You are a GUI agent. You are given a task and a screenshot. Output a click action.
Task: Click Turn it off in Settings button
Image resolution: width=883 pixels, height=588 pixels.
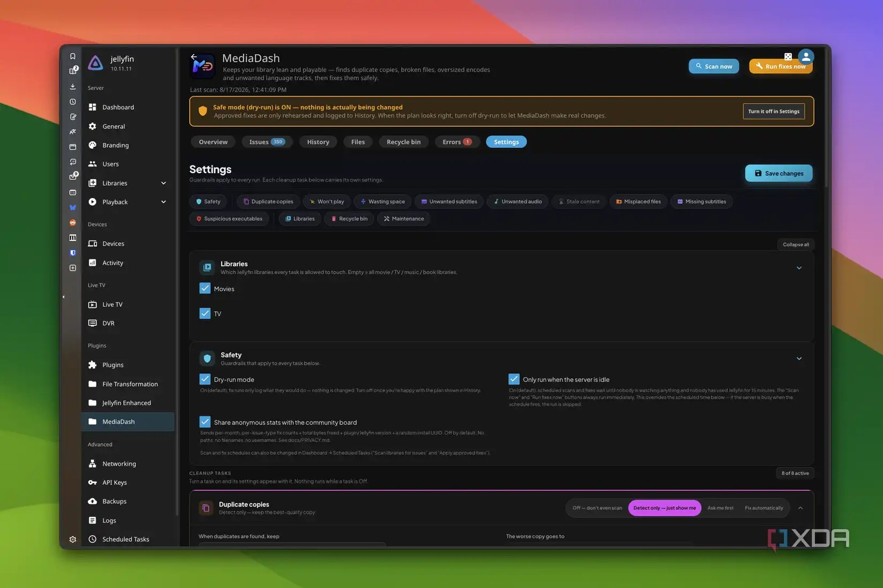[x=774, y=111]
